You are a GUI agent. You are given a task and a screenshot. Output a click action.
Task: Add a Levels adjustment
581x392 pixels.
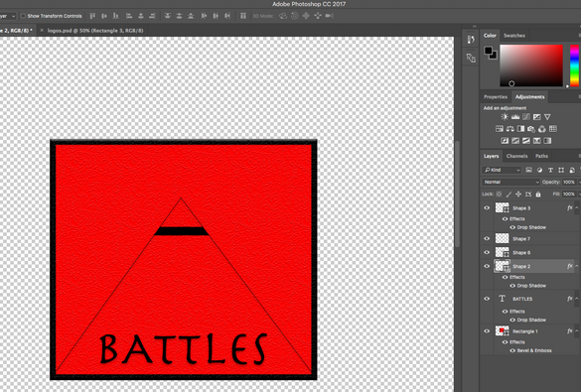pyautogui.click(x=515, y=117)
